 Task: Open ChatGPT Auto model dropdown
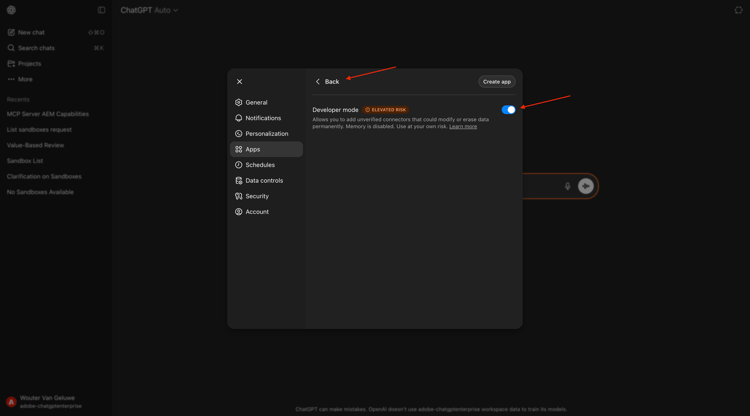click(149, 10)
